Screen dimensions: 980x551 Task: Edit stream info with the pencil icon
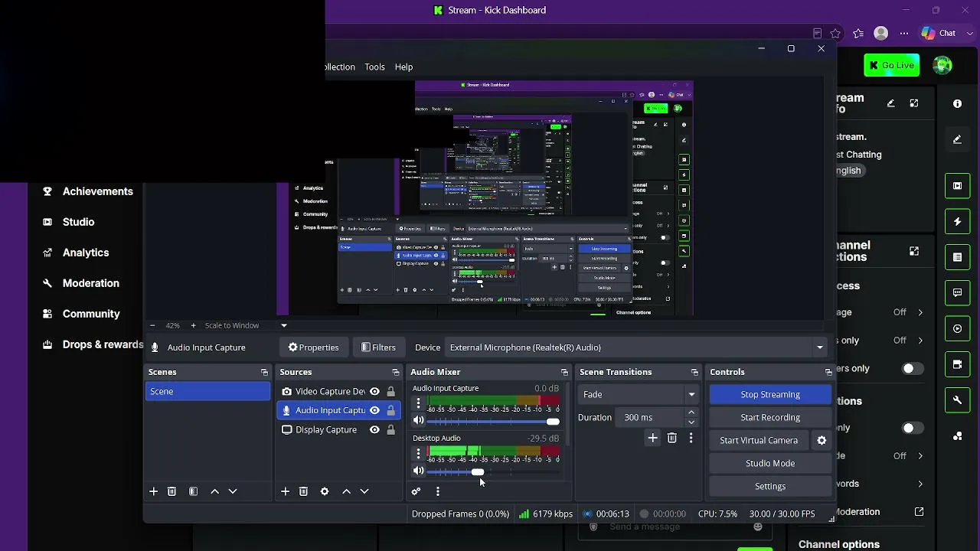click(890, 103)
